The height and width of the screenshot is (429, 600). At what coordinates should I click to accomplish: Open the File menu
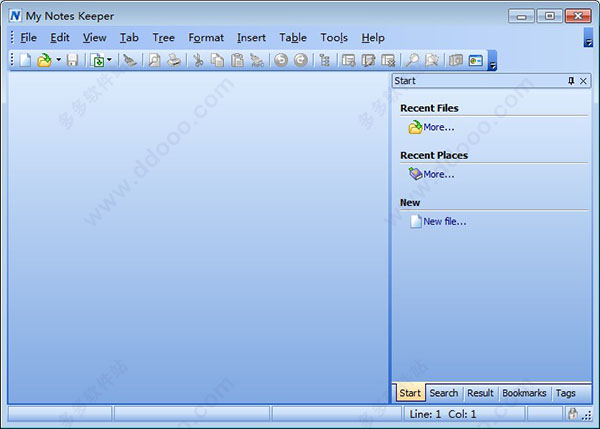28,38
